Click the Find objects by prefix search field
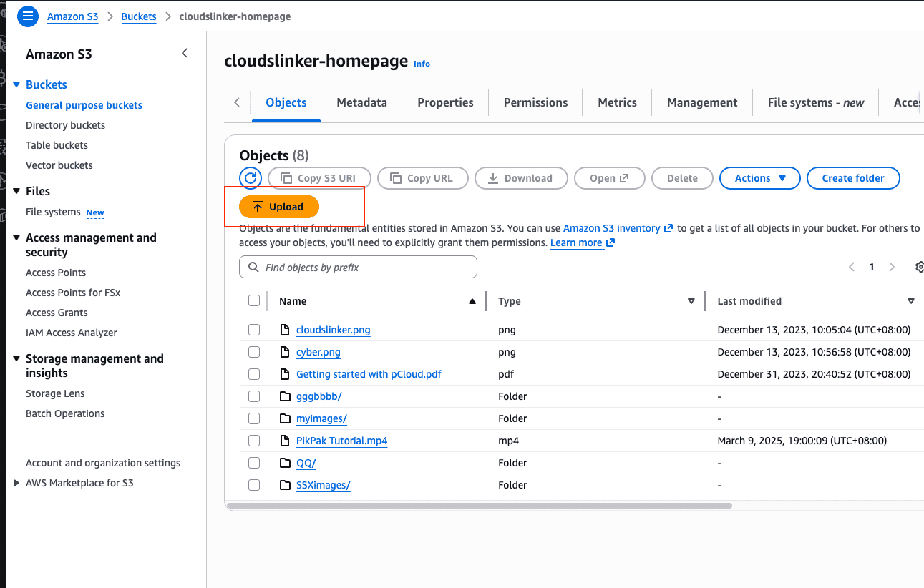The image size is (924, 588). [x=358, y=266]
